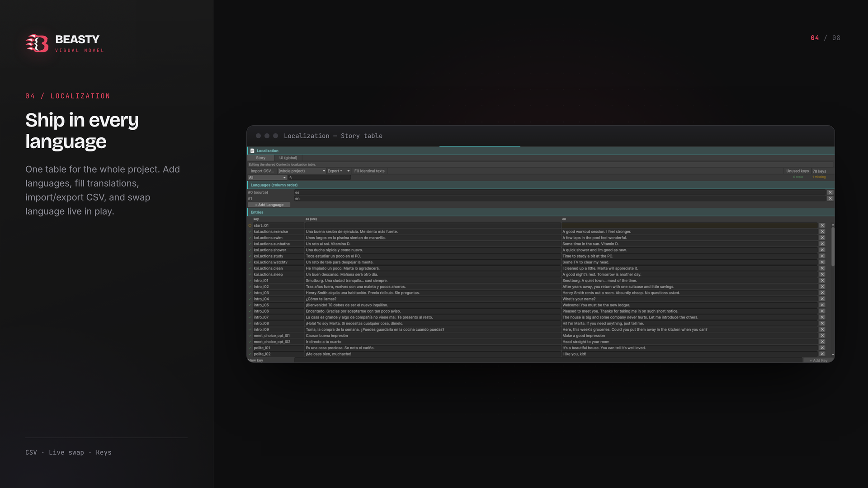Edit the #1 language code field
The height and width of the screenshot is (488, 868).
pos(560,199)
